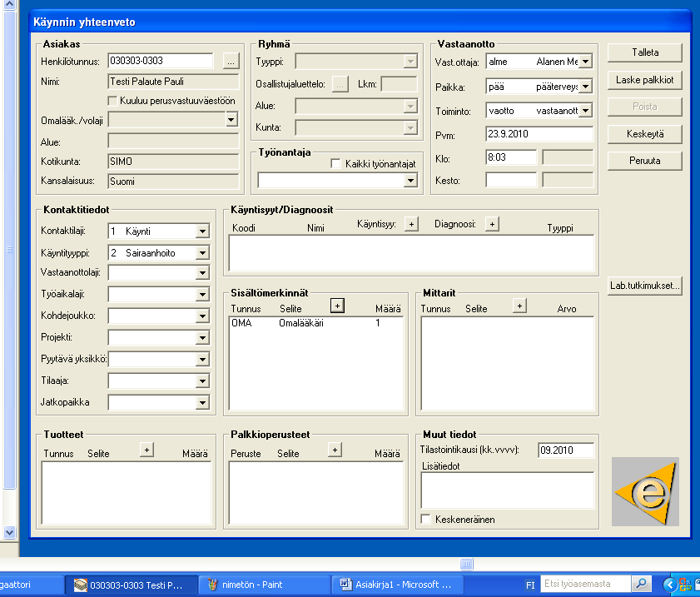
Task: Open Asiakirja1 - Microsoft Word from taskbar
Action: click(397, 585)
